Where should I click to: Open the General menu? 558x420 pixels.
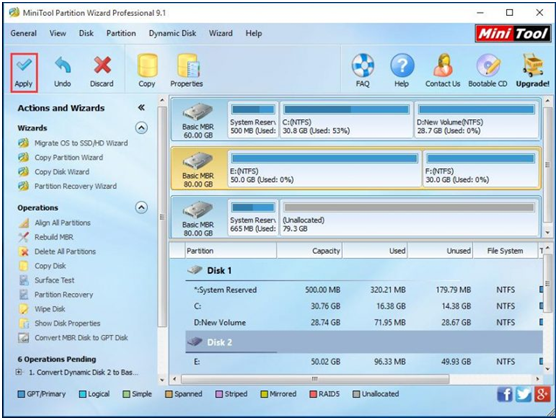23,33
